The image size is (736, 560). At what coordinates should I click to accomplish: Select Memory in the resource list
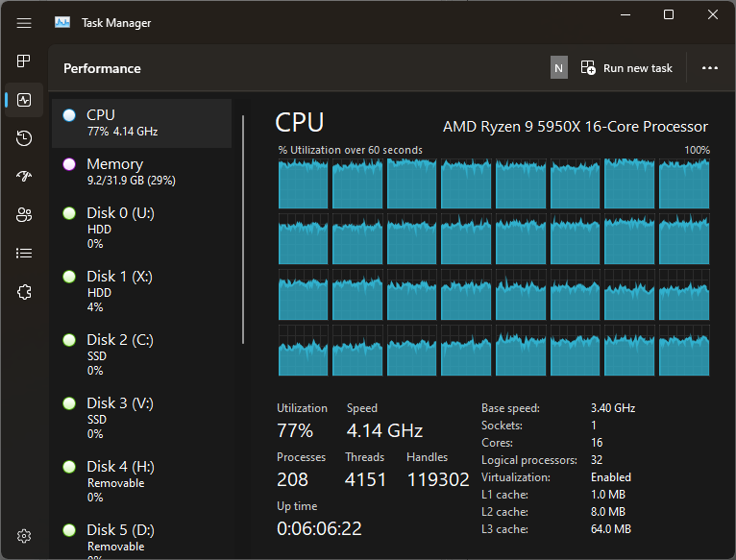(141, 171)
